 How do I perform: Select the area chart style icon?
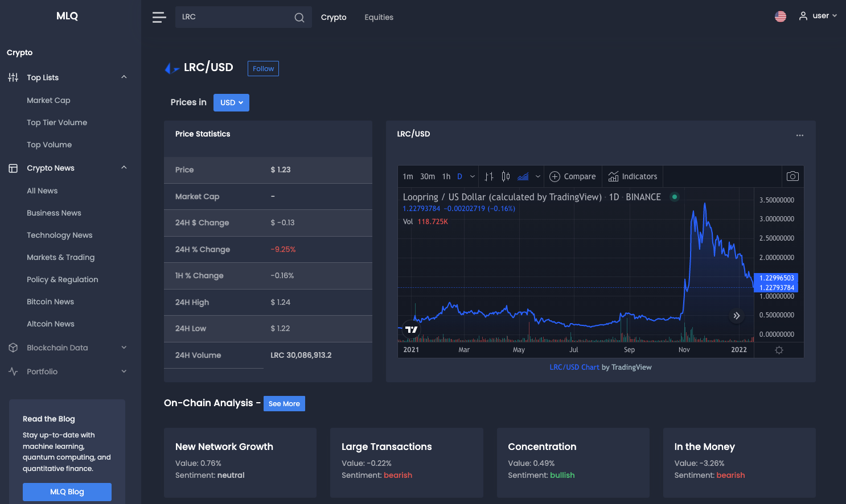point(523,176)
